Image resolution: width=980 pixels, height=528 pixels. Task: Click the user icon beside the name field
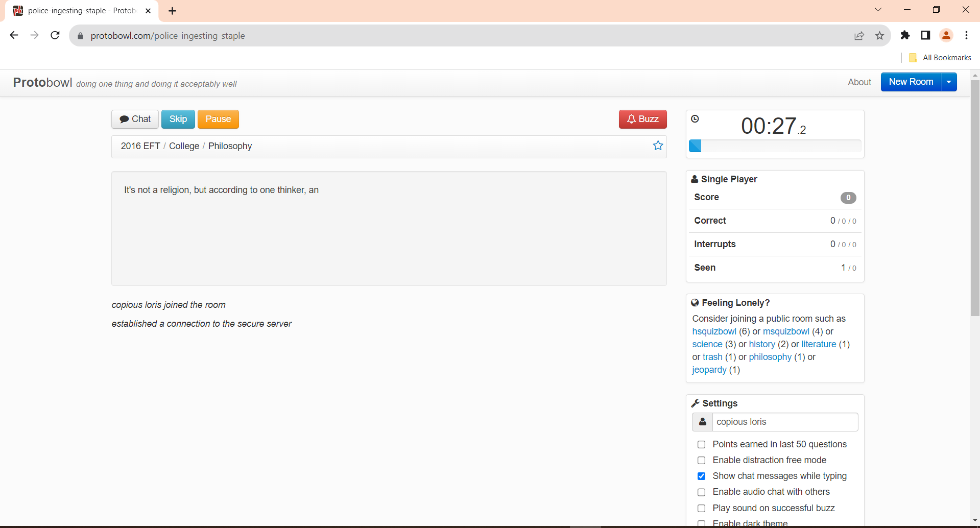[703, 422]
